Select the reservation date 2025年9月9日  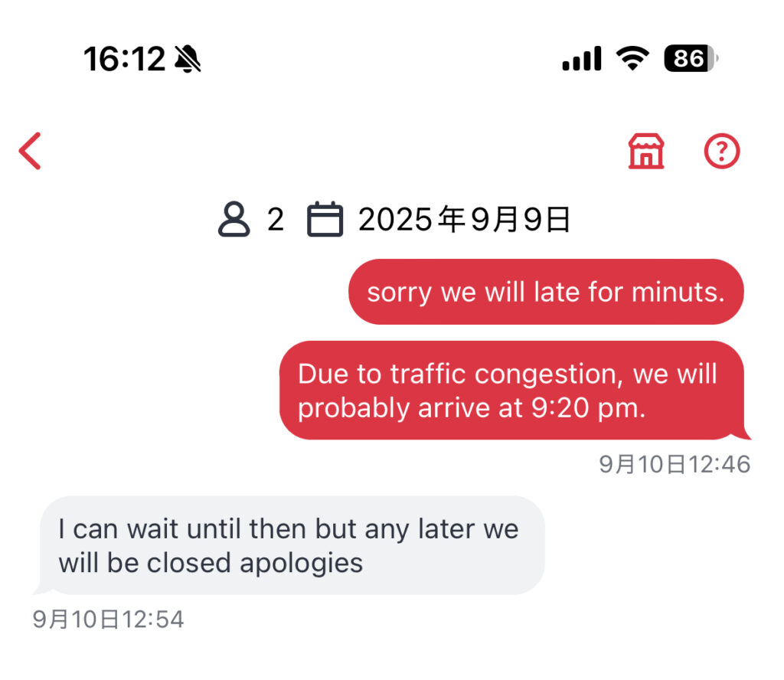[x=464, y=220]
